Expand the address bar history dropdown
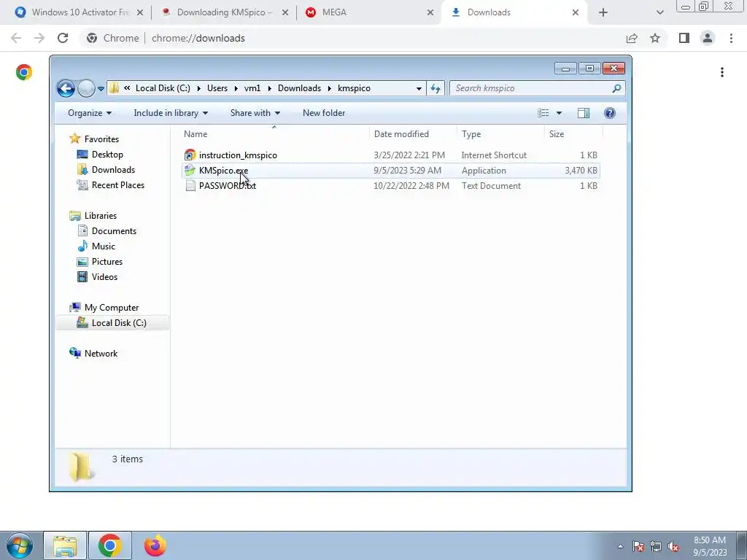747x560 pixels. [419, 88]
